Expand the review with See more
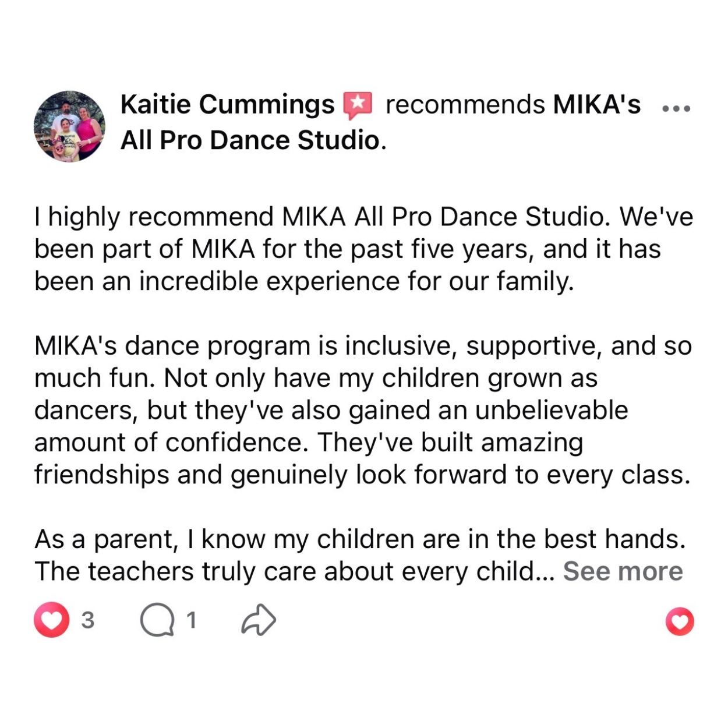Viewport: 728px width, 728px height. [x=623, y=571]
